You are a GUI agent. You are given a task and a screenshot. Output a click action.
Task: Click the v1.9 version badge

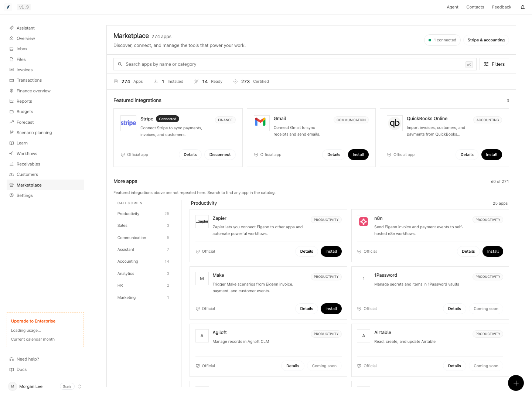coord(24,7)
